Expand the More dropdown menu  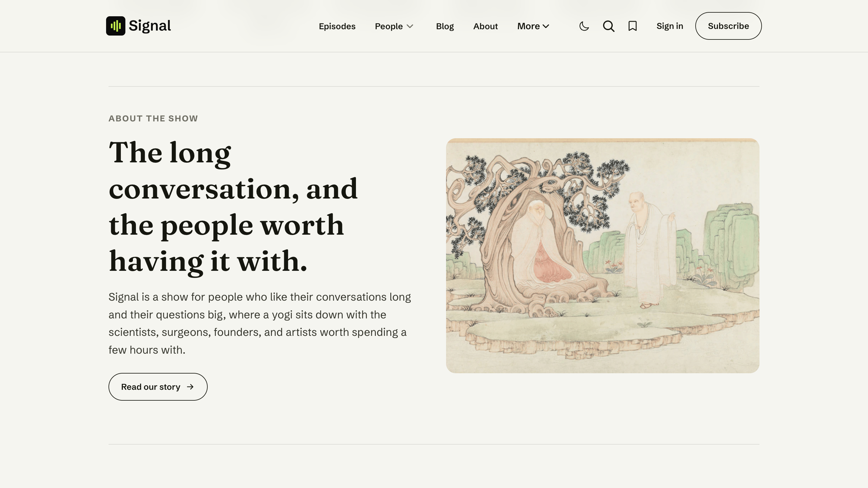click(x=533, y=26)
